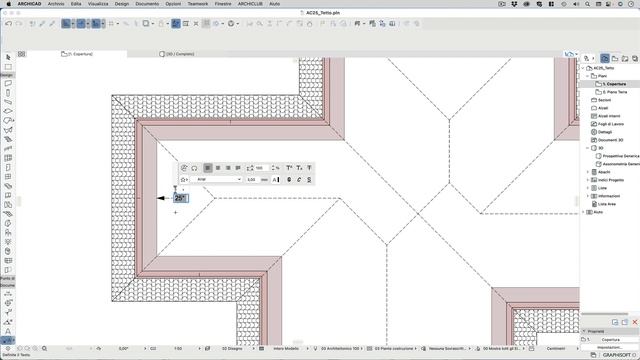
Task: Expand the Informazioni item
Action: click(x=588, y=196)
